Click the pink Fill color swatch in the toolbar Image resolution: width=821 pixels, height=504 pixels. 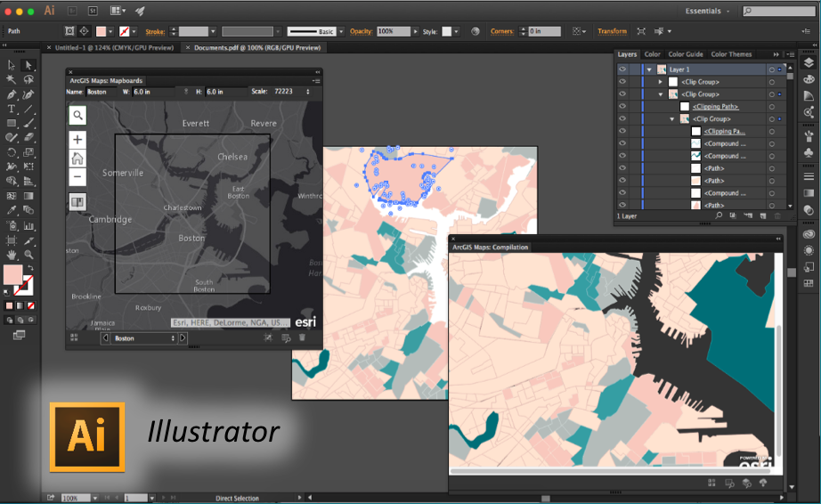tap(12, 273)
